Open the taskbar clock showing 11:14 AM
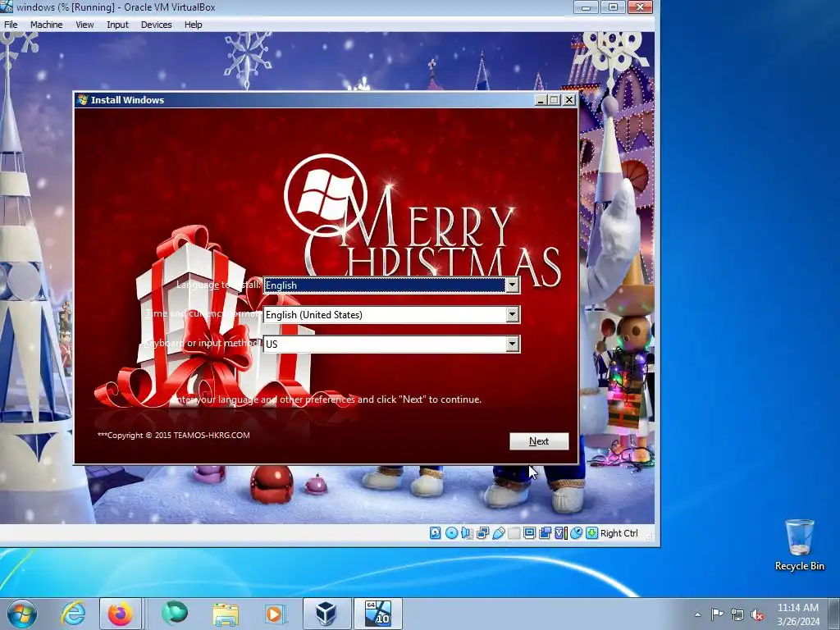The width and height of the screenshot is (840, 630). (798, 614)
